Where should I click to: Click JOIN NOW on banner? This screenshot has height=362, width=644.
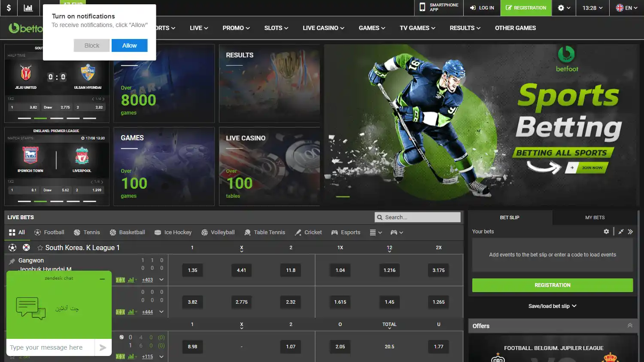tap(587, 168)
